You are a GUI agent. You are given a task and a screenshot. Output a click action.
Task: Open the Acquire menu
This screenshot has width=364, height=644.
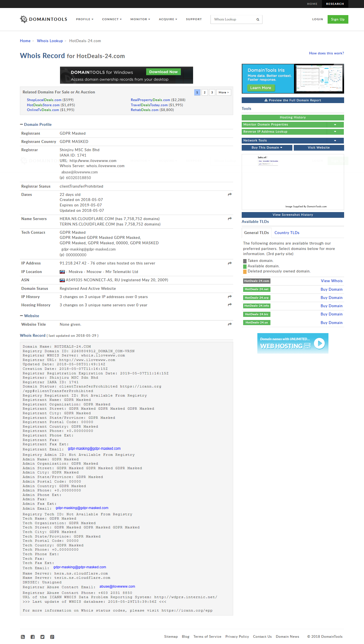(168, 19)
